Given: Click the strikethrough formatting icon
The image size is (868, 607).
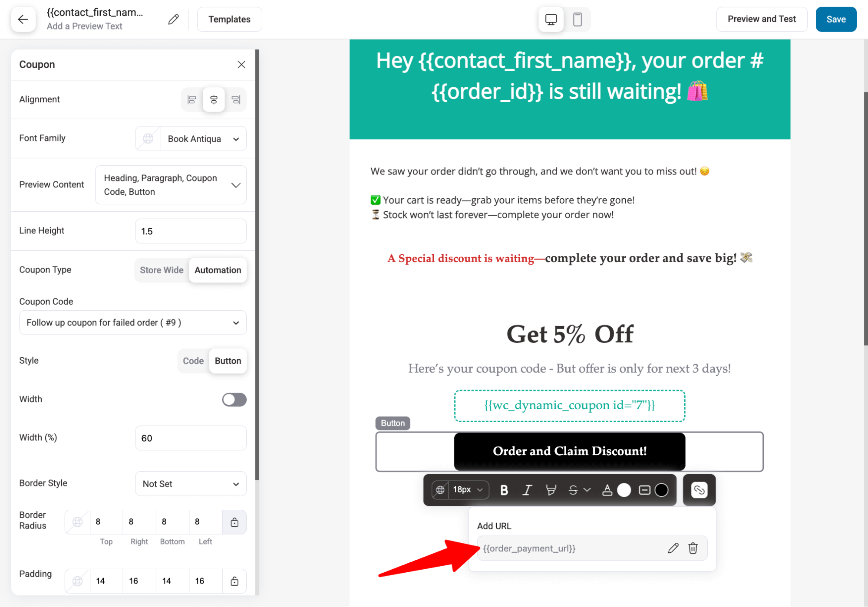Looking at the screenshot, I should click(572, 490).
